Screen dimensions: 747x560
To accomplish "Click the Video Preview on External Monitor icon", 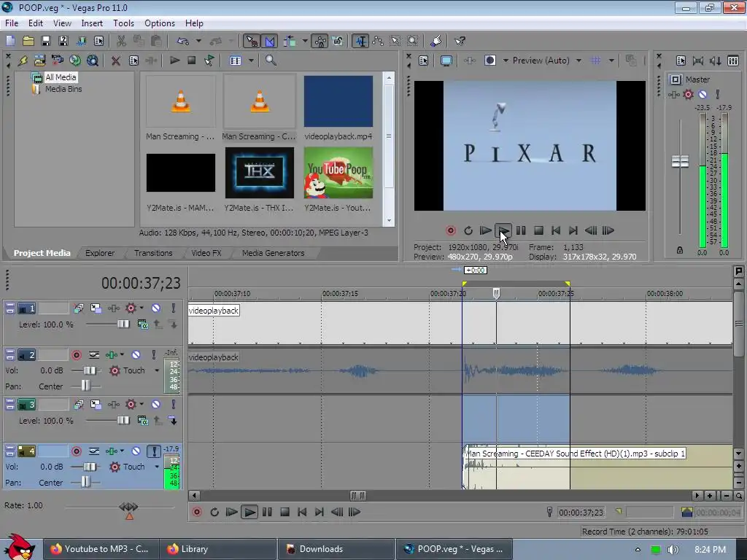I will tap(446, 61).
